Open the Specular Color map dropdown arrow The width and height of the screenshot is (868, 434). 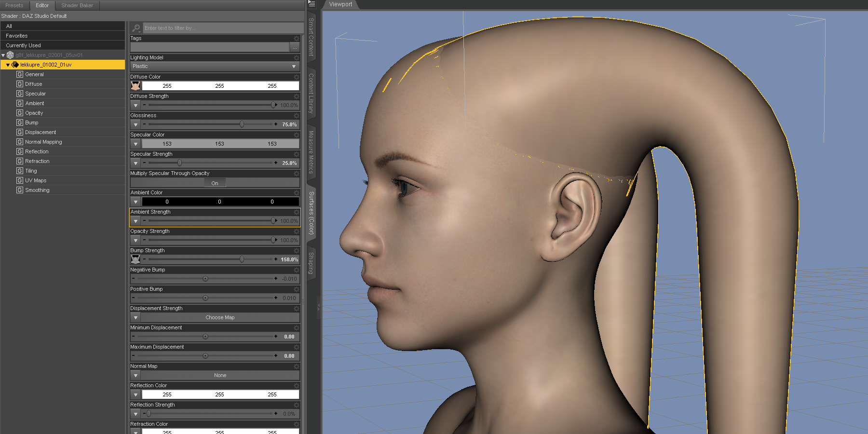click(136, 144)
